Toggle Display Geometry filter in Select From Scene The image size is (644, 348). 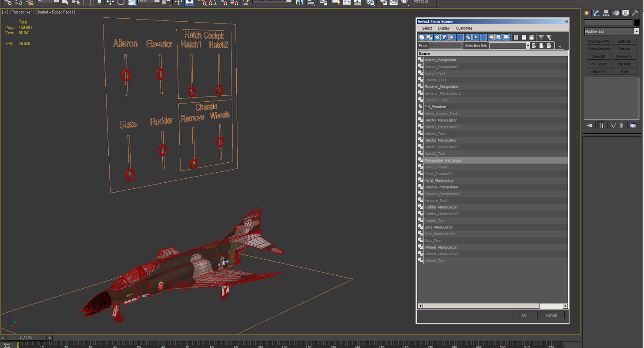click(422, 37)
